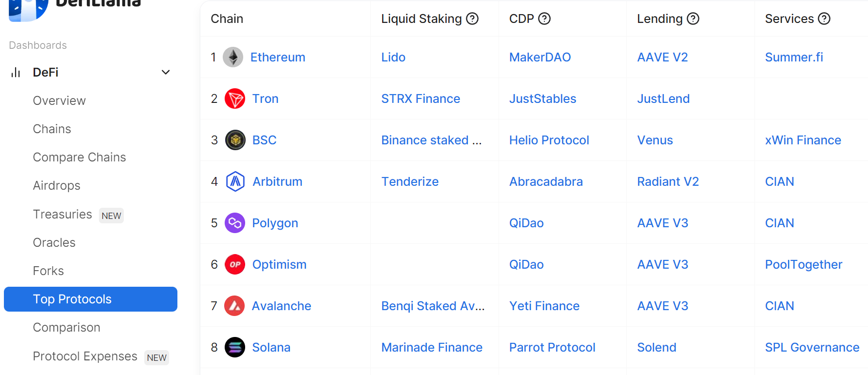Collapse the DeFi section chevron
This screenshot has height=375, width=868.
point(166,72)
